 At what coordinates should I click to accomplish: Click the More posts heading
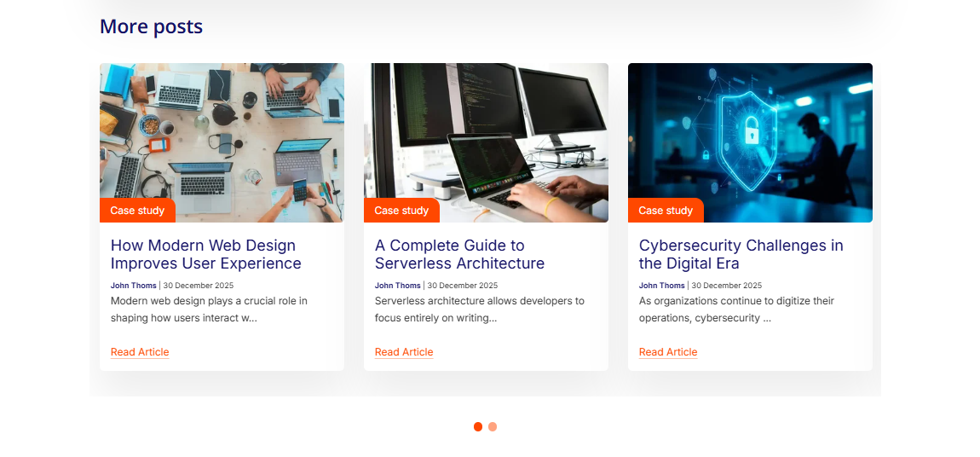click(151, 27)
